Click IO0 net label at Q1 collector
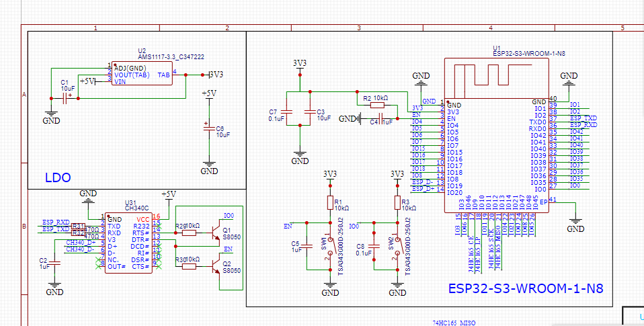 (229, 216)
